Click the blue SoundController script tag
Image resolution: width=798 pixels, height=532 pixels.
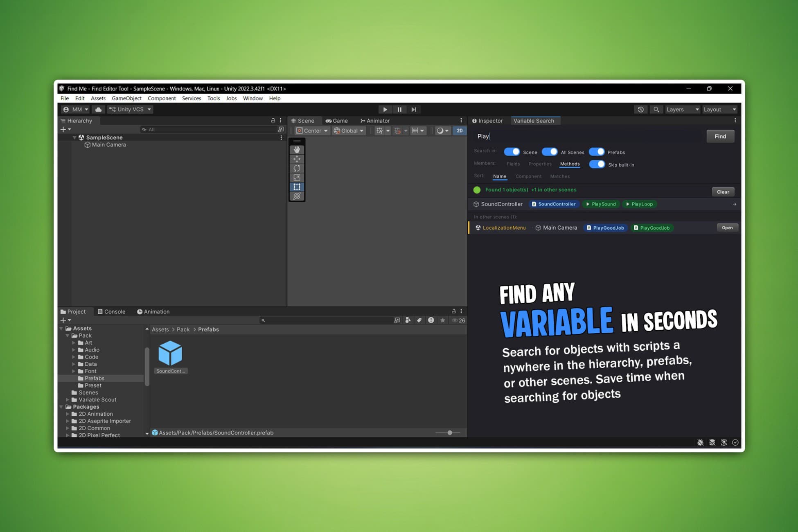[x=553, y=204]
